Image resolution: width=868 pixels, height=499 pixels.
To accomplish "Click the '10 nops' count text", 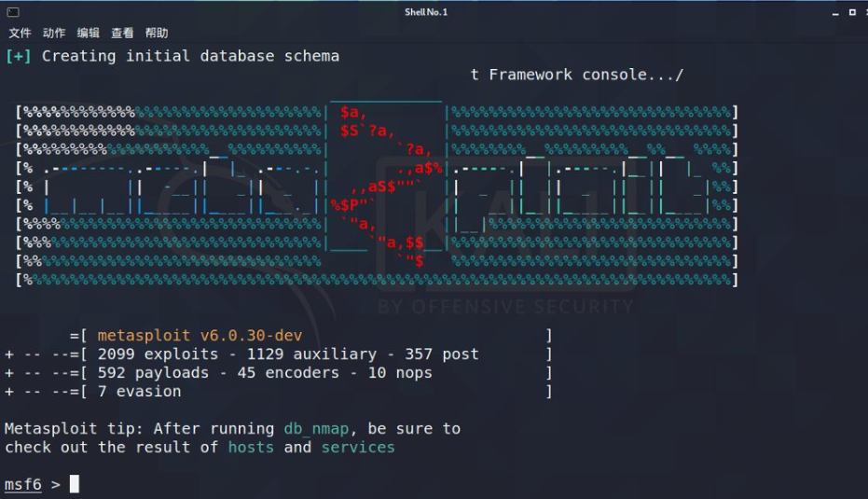I will coord(400,373).
